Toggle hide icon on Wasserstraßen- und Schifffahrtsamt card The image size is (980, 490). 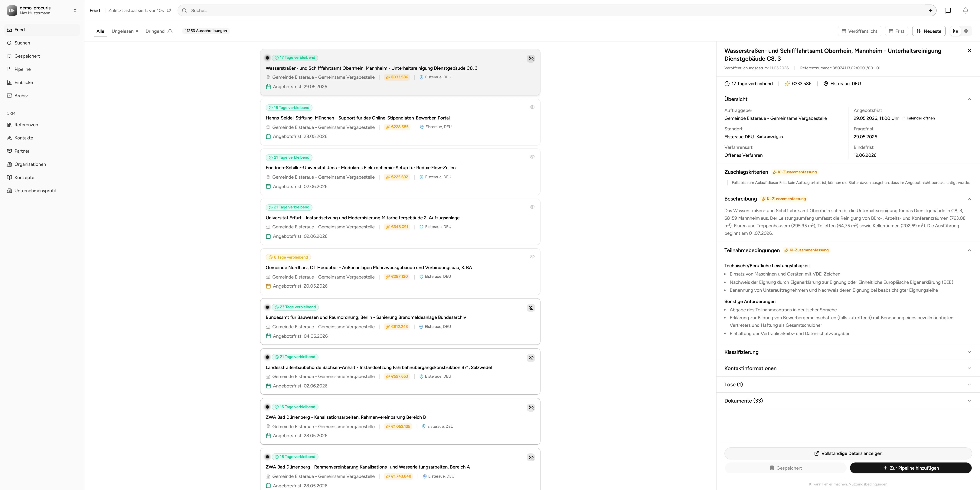531,58
